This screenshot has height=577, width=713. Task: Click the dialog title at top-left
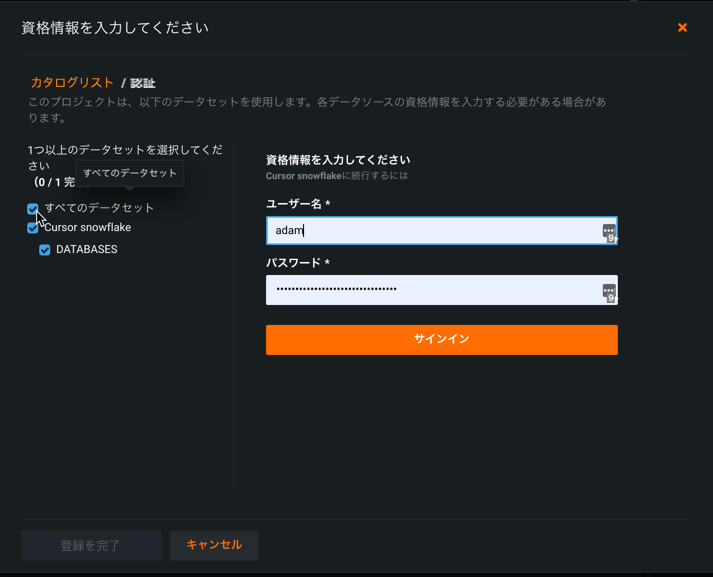pyautogui.click(x=115, y=28)
